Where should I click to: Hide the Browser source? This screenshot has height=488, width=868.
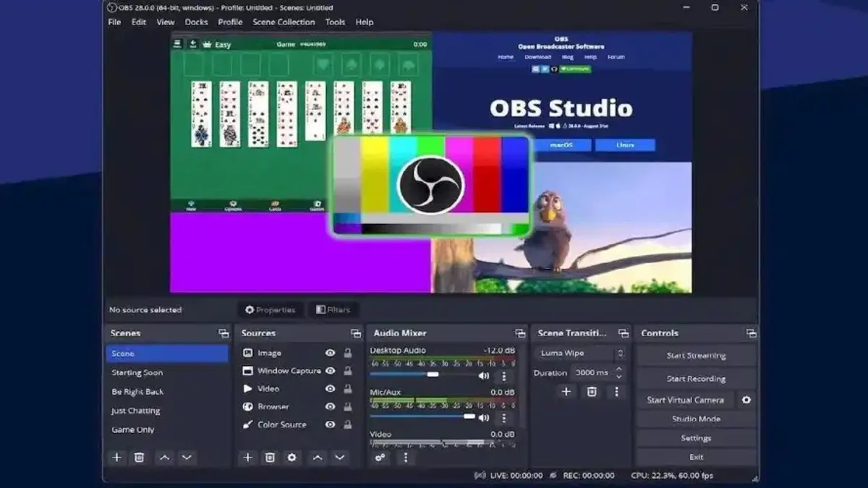click(330, 407)
